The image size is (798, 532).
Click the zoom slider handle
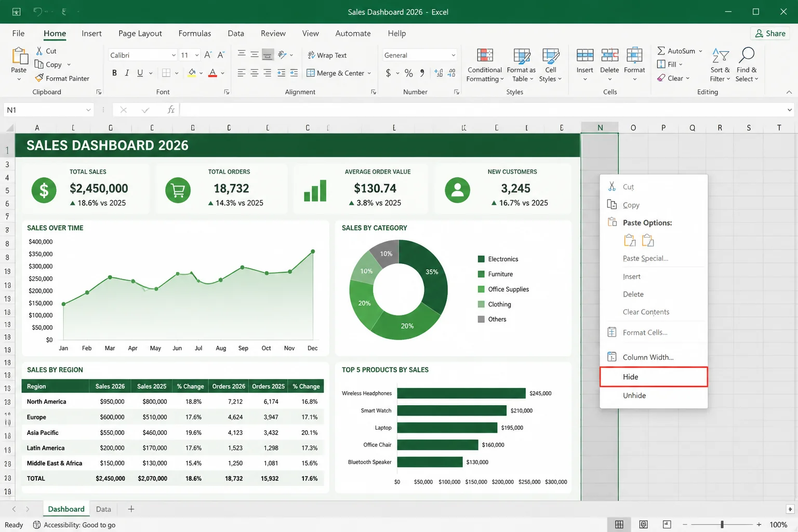click(722, 525)
